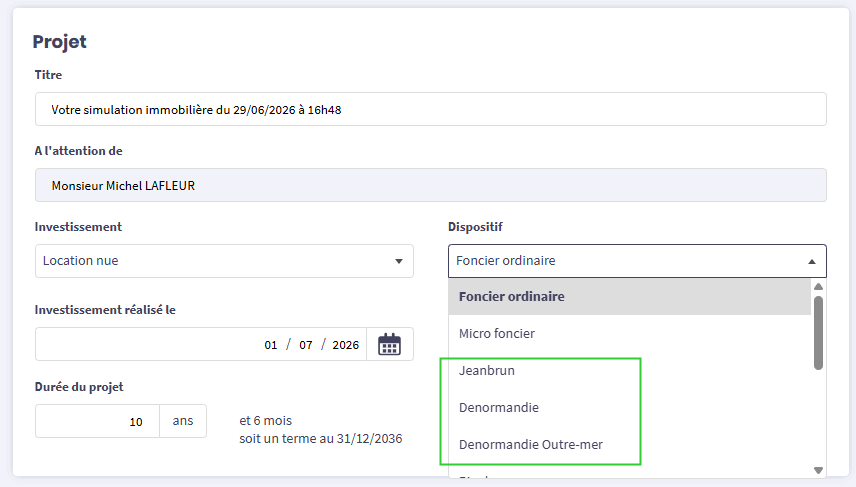Viewport: 856px width, 487px height.
Task: Click the scrollbar down arrow in list
Action: point(818,470)
